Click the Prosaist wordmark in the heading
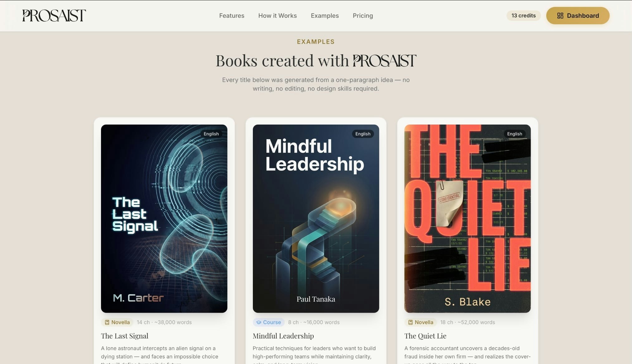This screenshot has width=632, height=364. pyautogui.click(x=384, y=60)
